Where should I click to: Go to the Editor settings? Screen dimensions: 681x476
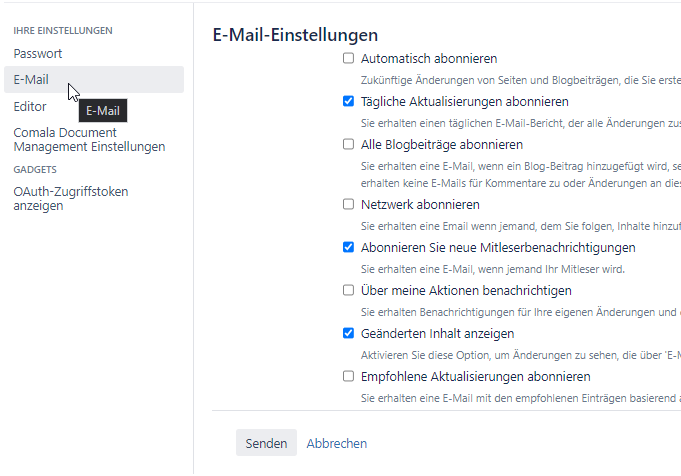tap(30, 106)
